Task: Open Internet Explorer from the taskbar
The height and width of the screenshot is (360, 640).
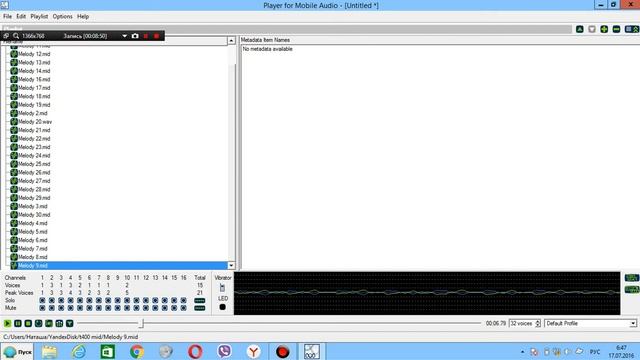Action: pyautogui.click(x=79, y=351)
